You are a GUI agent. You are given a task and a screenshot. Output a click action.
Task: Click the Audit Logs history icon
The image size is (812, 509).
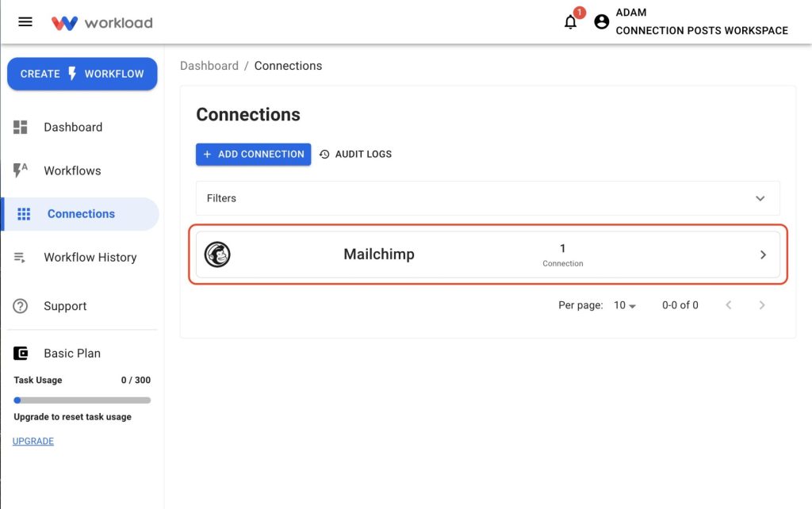(324, 155)
